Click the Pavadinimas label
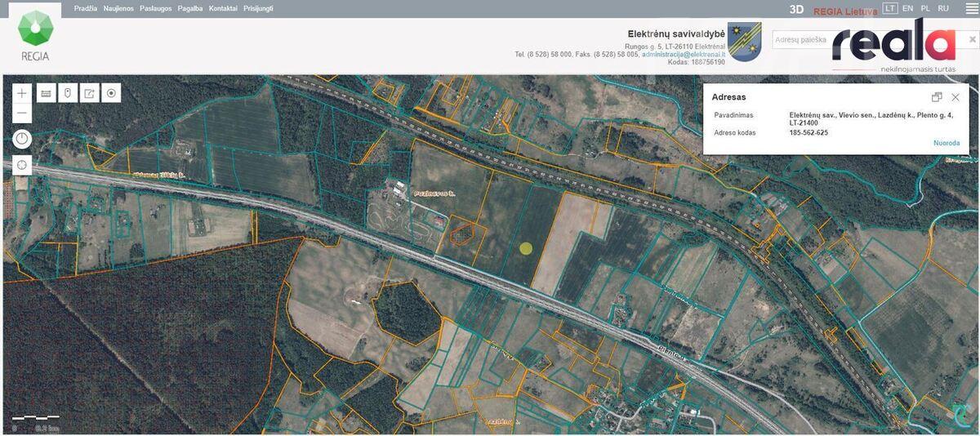Viewport: 980px width, 436px height. click(733, 115)
